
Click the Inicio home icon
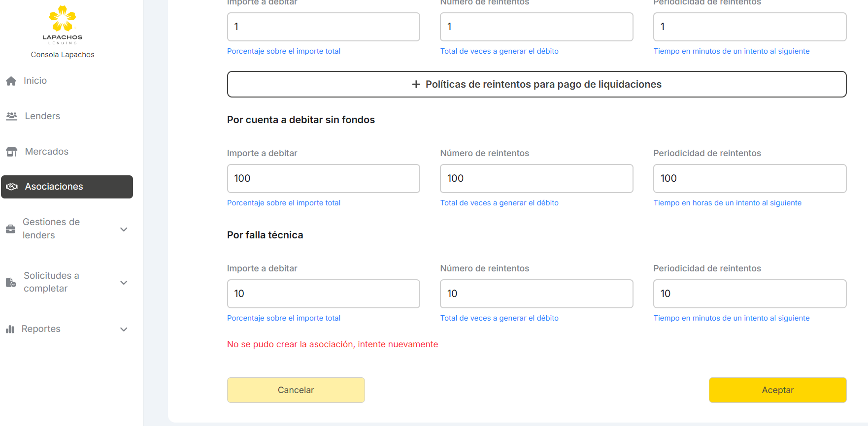11,81
